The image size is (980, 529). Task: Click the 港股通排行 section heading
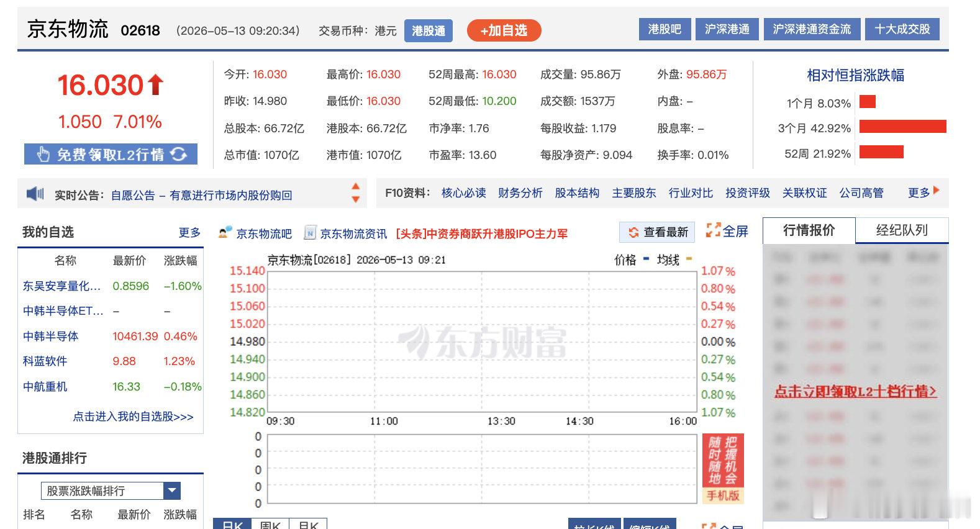(x=55, y=458)
